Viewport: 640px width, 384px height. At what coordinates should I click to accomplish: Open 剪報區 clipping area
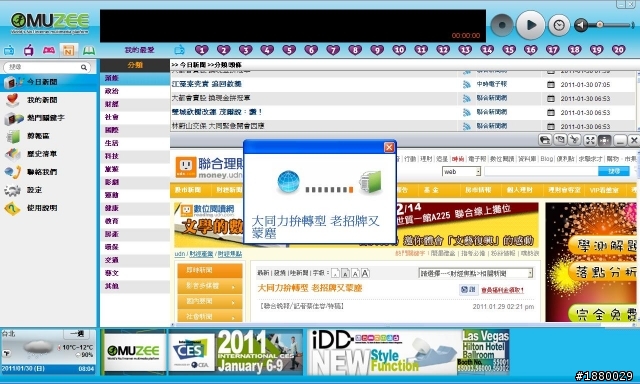point(48,136)
